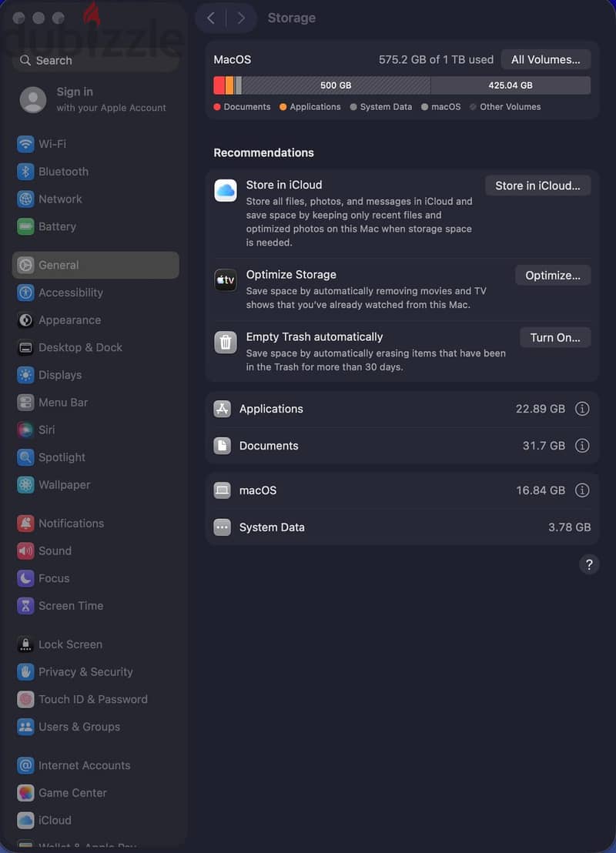This screenshot has width=616, height=853.
Task: Open the Sound speaker icon
Action: [x=25, y=550]
